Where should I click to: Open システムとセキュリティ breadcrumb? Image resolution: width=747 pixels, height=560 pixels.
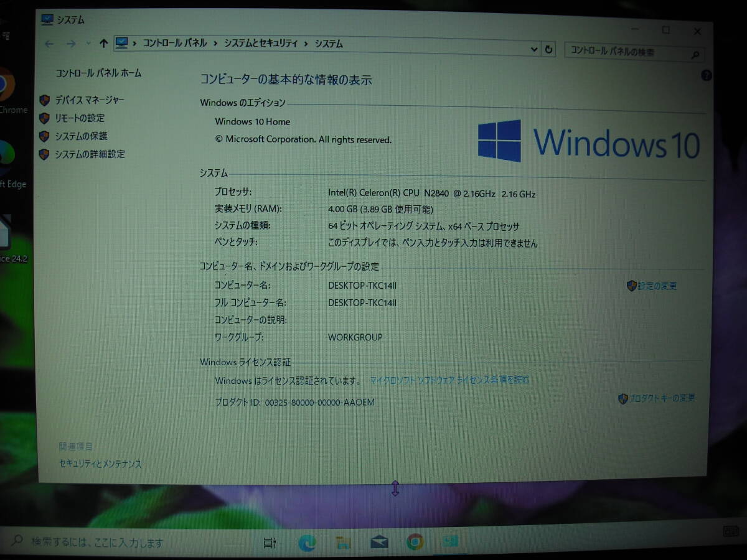(260, 44)
